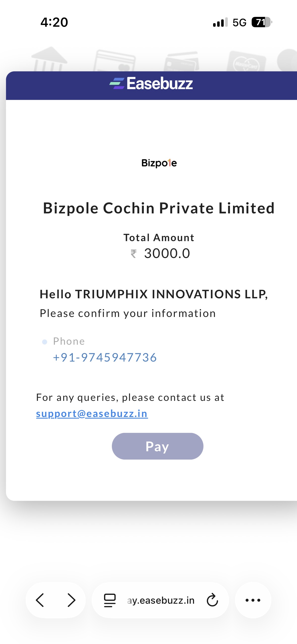Click the bullet dot beside Phone
This screenshot has width=297, height=644.
click(45, 342)
